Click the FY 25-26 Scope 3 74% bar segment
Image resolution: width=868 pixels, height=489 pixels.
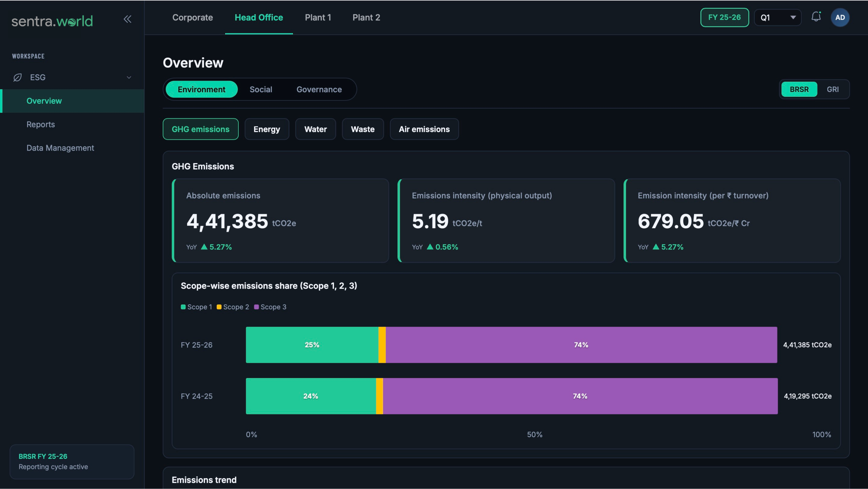coord(581,345)
